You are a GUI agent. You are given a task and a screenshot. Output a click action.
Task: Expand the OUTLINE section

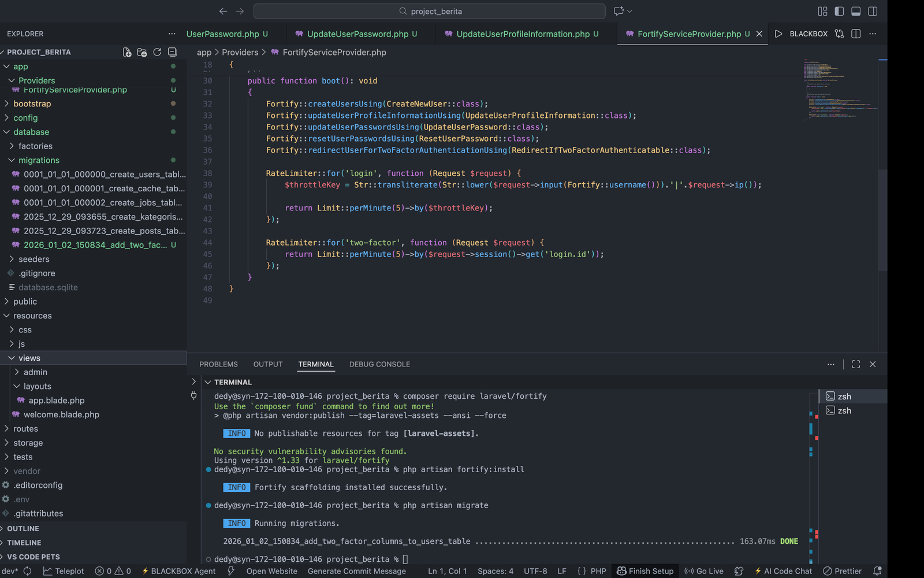[23, 528]
